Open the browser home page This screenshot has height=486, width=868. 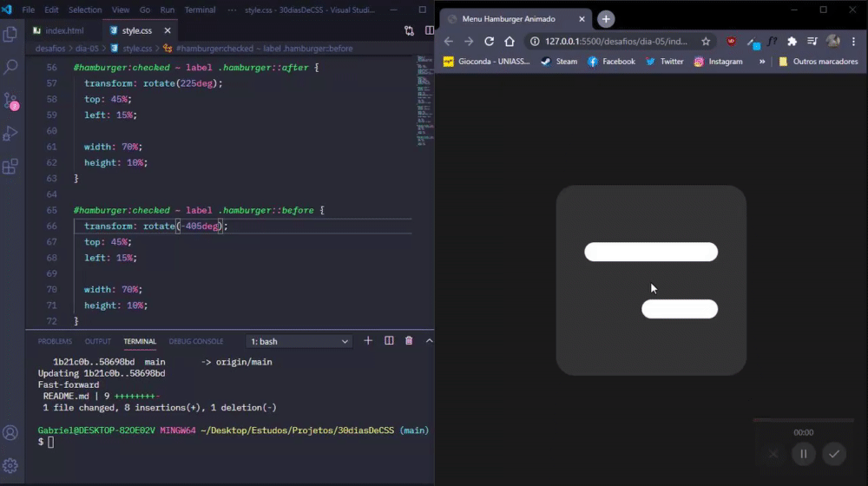click(x=510, y=42)
